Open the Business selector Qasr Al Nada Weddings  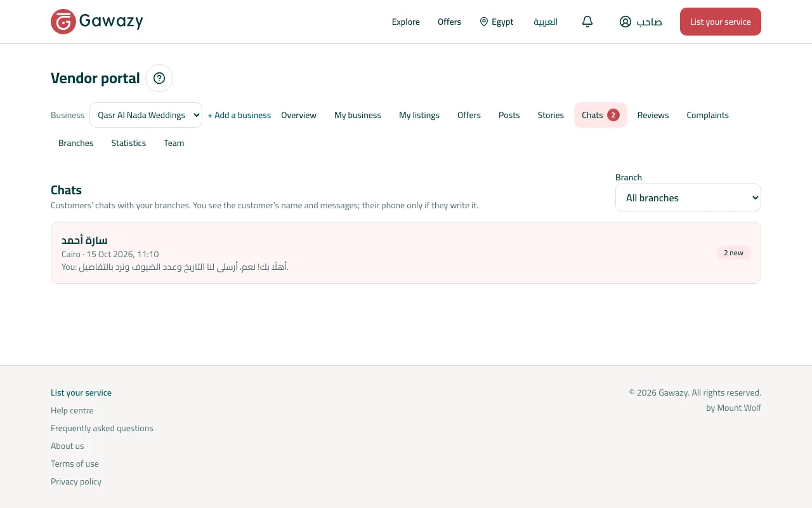click(x=146, y=115)
